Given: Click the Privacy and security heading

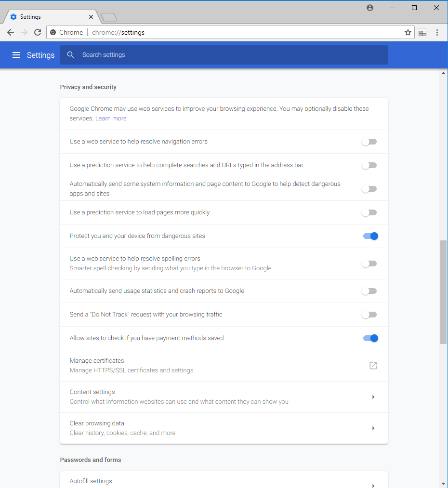Looking at the screenshot, I should [x=88, y=87].
